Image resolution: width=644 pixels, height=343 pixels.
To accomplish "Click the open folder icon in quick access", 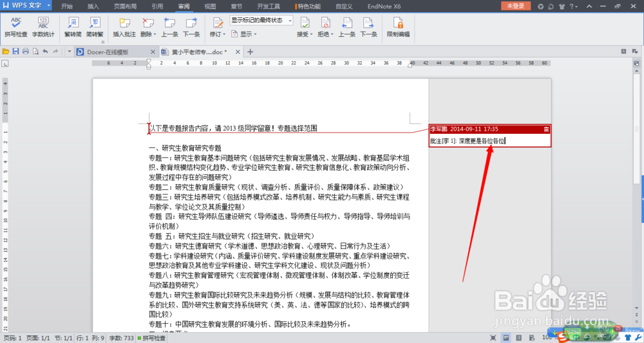I will pyautogui.click(x=6, y=51).
